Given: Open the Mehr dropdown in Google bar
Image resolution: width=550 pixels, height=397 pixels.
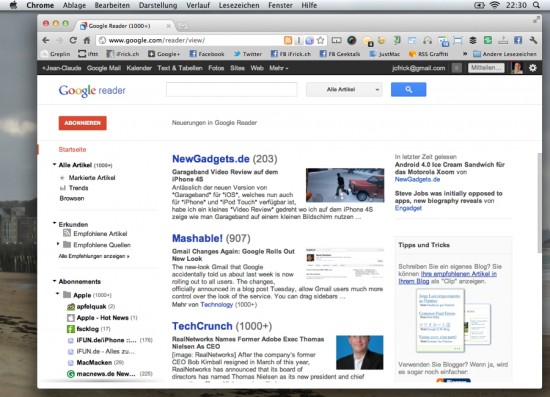Looking at the screenshot, I should [279, 68].
